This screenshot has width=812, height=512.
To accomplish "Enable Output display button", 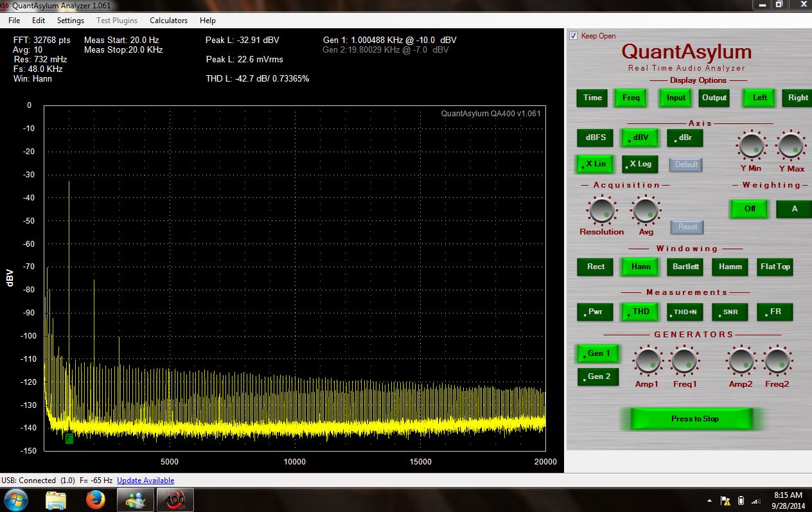I will click(714, 98).
